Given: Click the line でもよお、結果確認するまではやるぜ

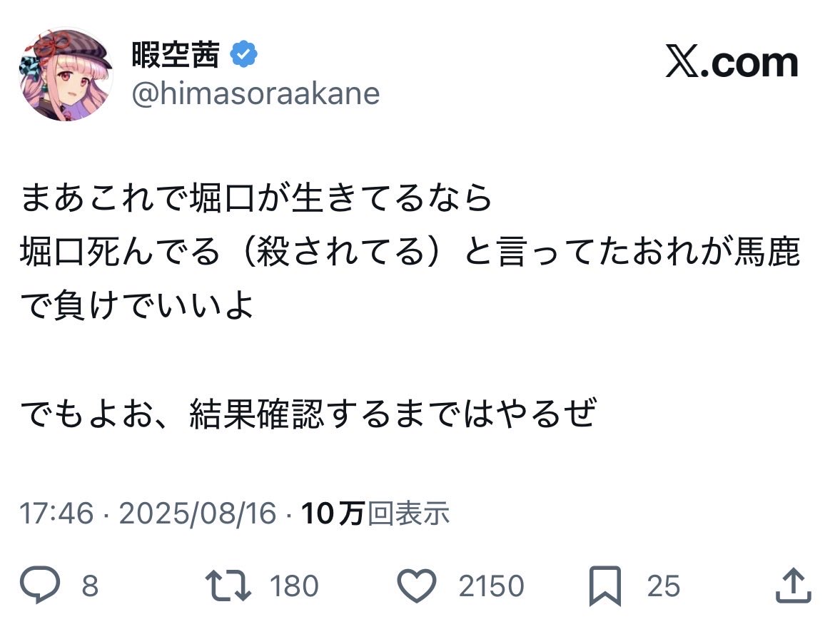Looking at the screenshot, I should 307,414.
